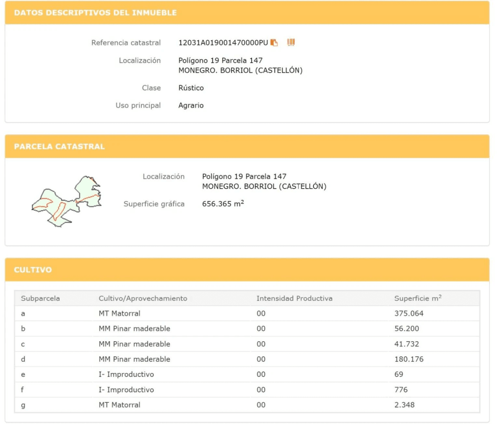Select subparcela b Pinar maderable row
The height and width of the screenshot is (431, 504).
coord(247,329)
